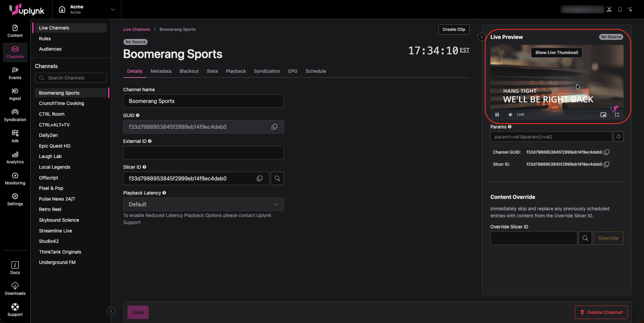644x323 pixels.
Task: Copy the Channel GUID in preview panel
Action: (x=606, y=152)
